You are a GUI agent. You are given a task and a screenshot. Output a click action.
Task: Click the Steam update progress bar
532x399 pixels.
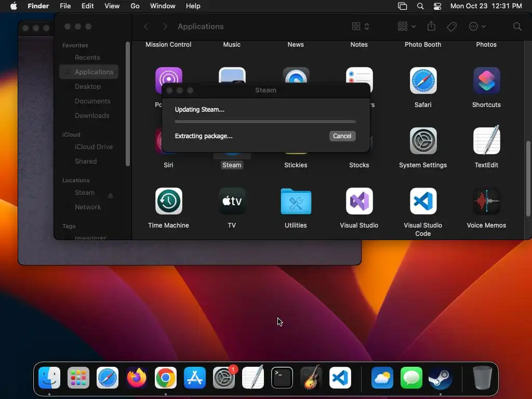pos(265,122)
